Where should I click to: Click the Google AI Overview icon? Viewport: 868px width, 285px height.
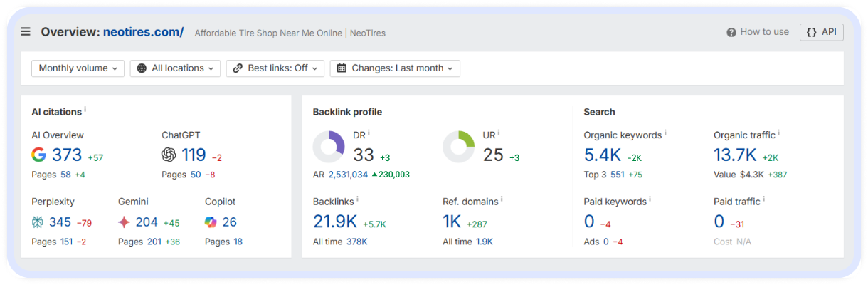click(x=38, y=155)
